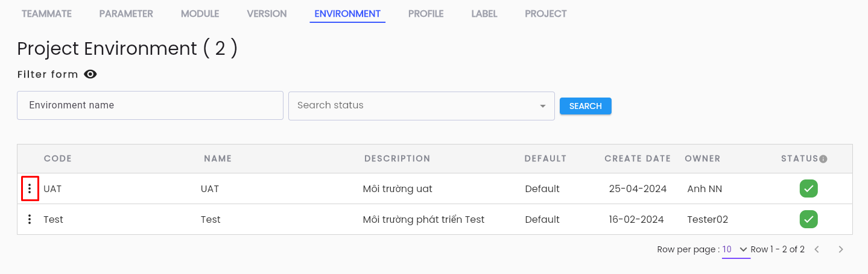Click the Create Date column header
Image resolution: width=868 pixels, height=274 pixels.
[x=638, y=159]
